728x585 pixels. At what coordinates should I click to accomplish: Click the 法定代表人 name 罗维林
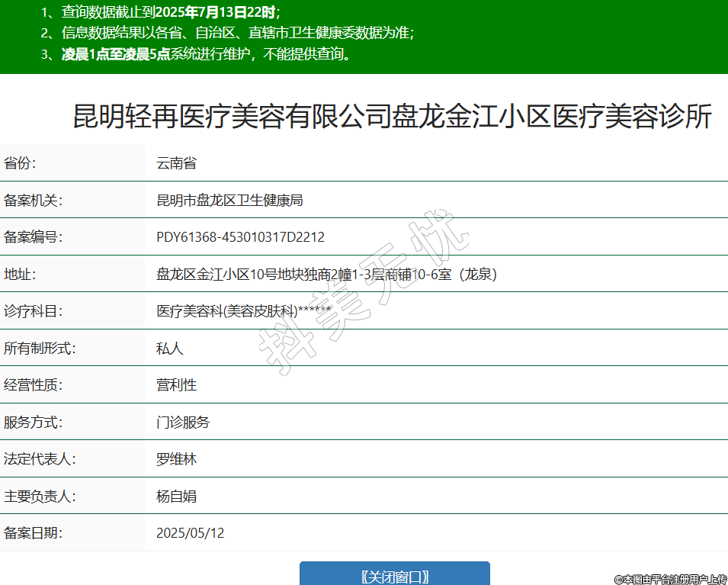(176, 459)
